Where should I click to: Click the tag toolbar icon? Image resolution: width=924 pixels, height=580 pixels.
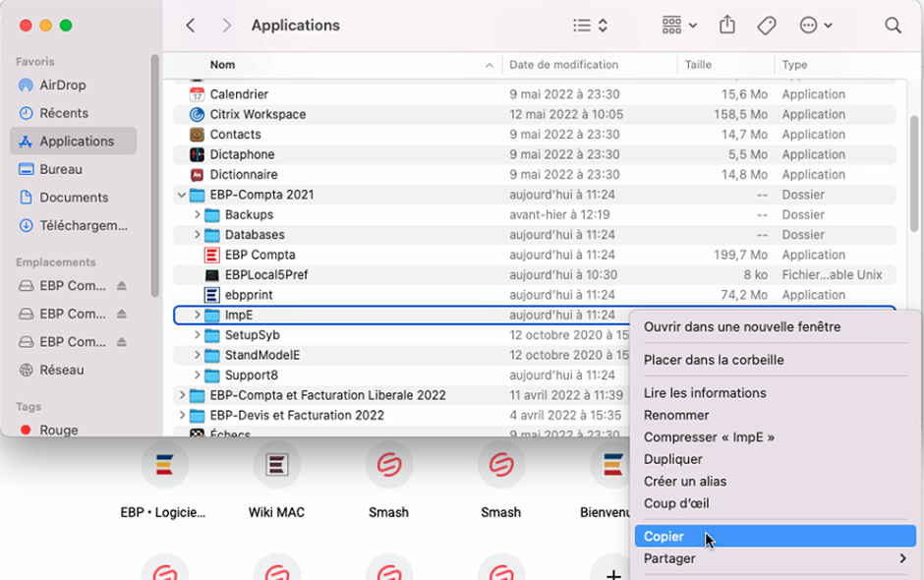(x=766, y=26)
